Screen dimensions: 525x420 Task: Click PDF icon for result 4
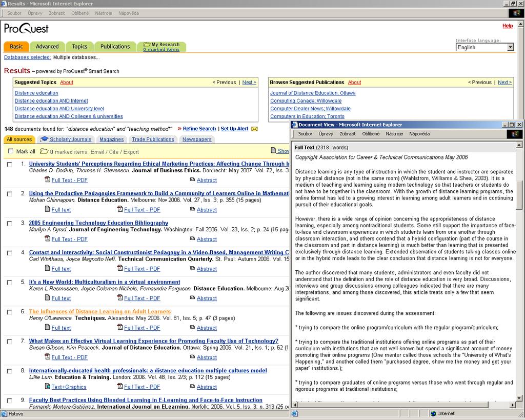[120, 268]
